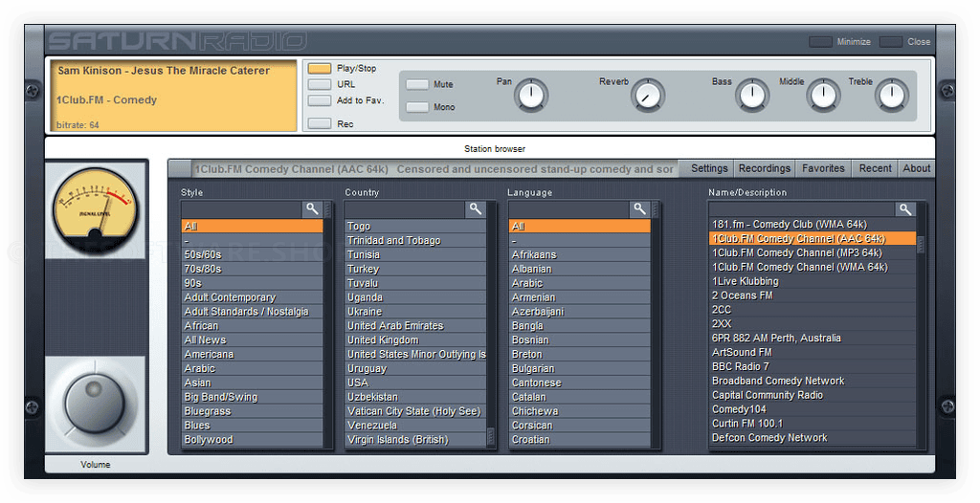Toggle the URL button
Image resolution: width=980 pixels, height=503 pixels.
click(320, 84)
